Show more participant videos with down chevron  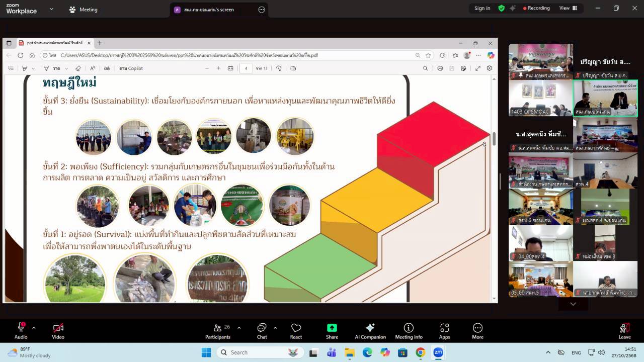[573, 304]
